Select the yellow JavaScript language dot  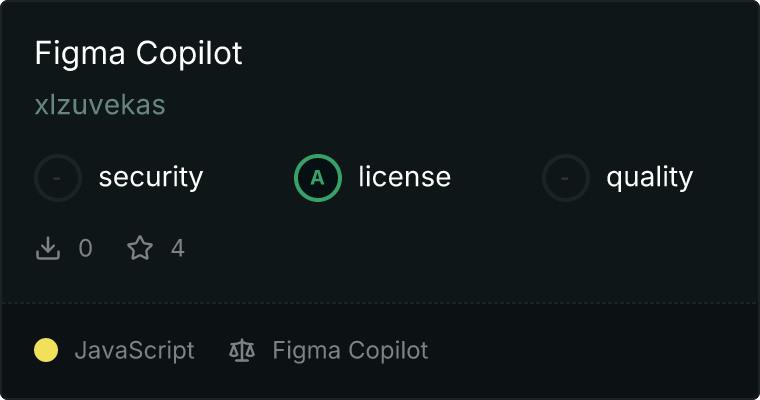click(x=46, y=350)
